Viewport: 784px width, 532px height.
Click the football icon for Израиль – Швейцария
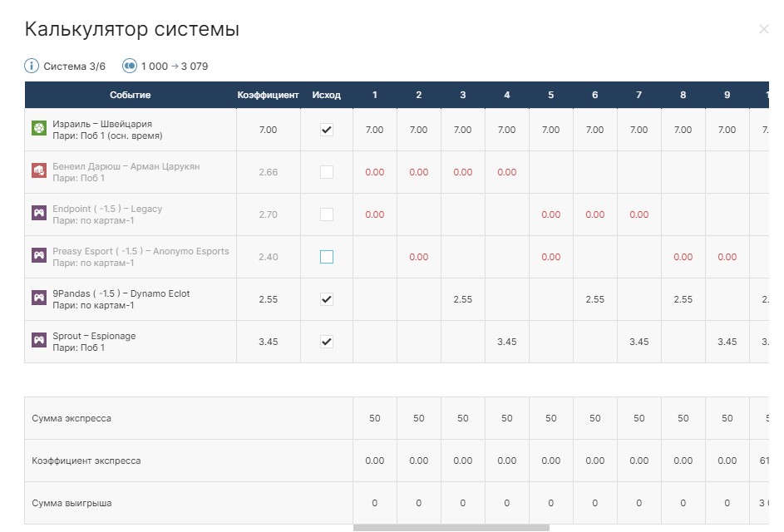(x=39, y=129)
